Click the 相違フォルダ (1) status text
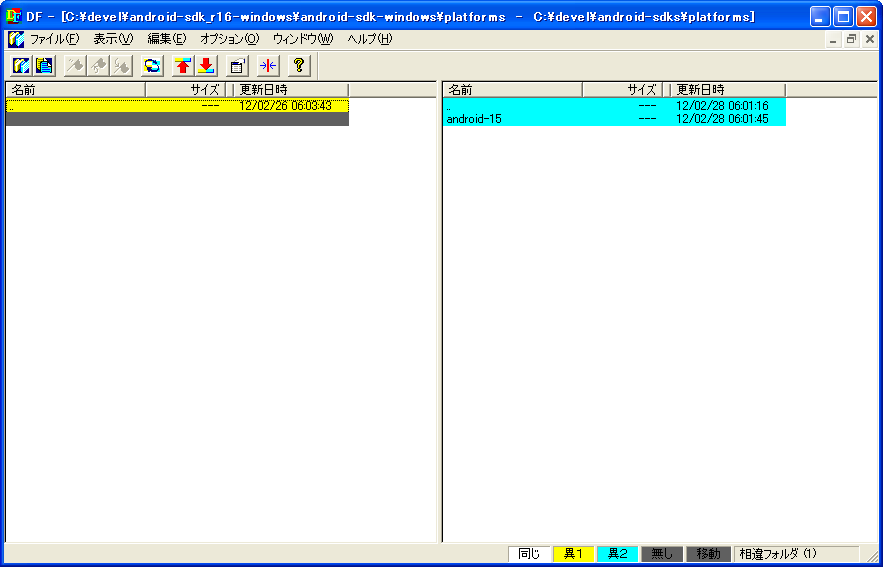883x567 pixels. click(778, 554)
